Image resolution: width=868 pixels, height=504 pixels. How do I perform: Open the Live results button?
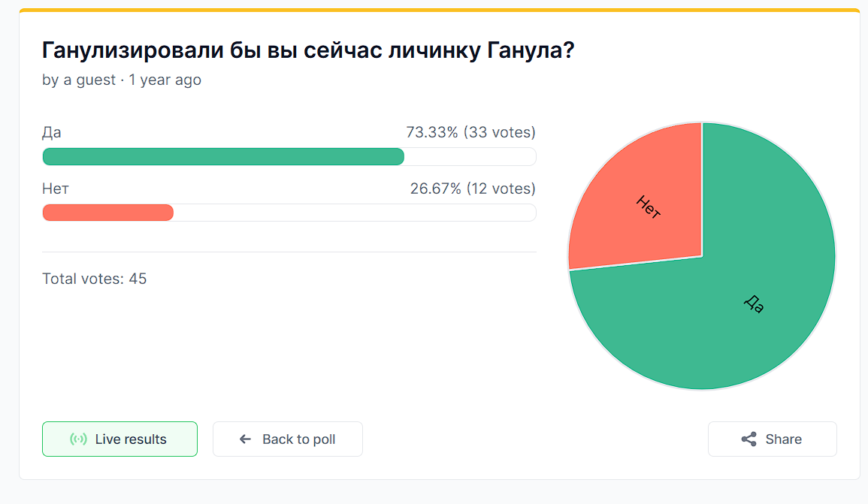(119, 439)
